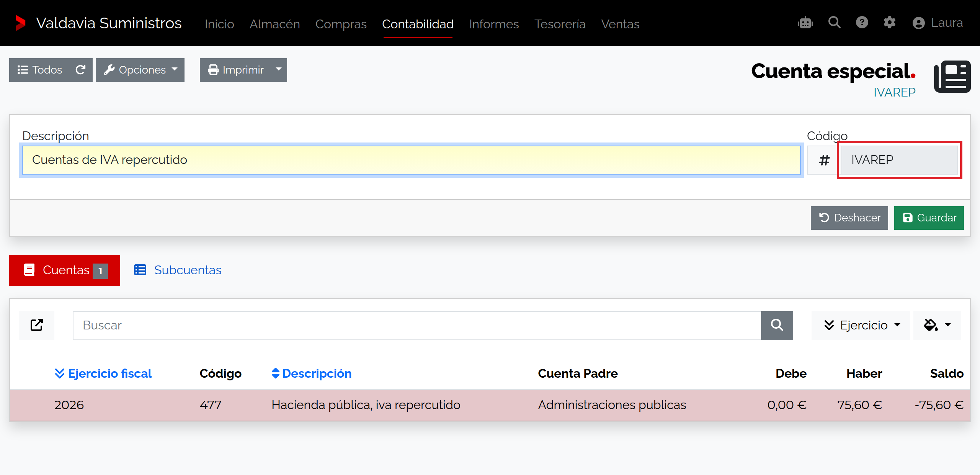Switch to the Subcuentas tab

[178, 270]
